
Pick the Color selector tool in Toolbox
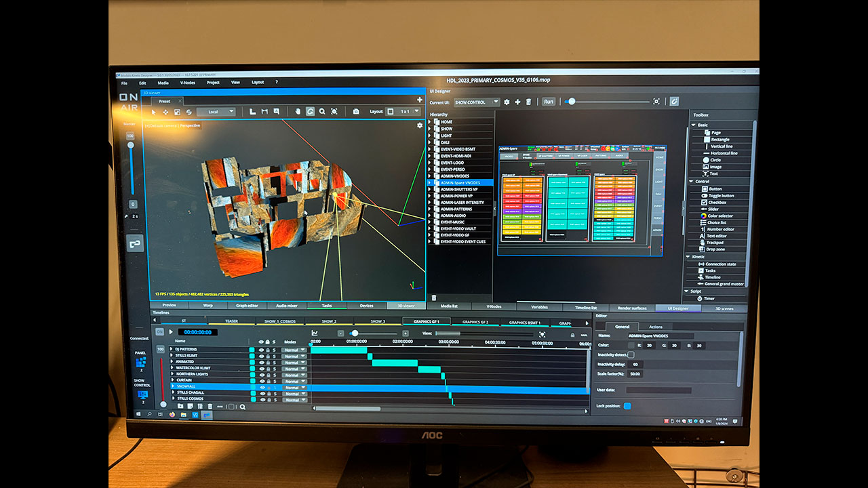click(x=720, y=216)
